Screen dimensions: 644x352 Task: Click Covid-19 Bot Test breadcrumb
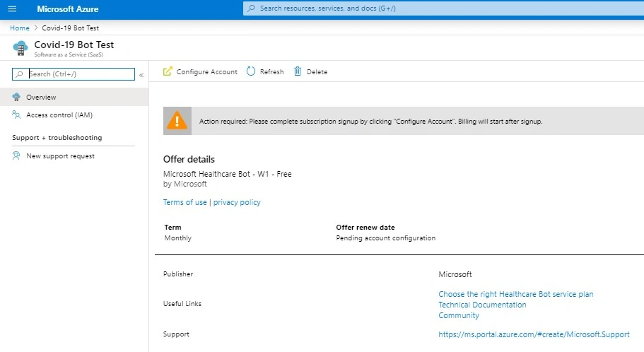70,28
